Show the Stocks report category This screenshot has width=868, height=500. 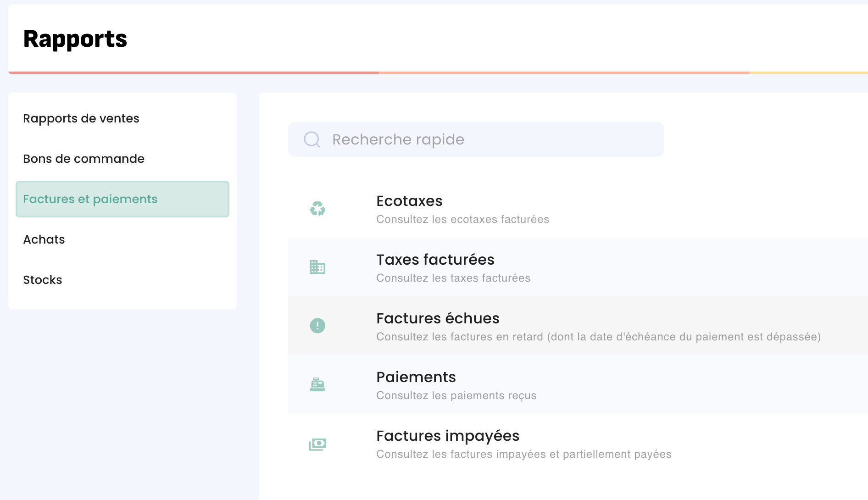click(43, 280)
